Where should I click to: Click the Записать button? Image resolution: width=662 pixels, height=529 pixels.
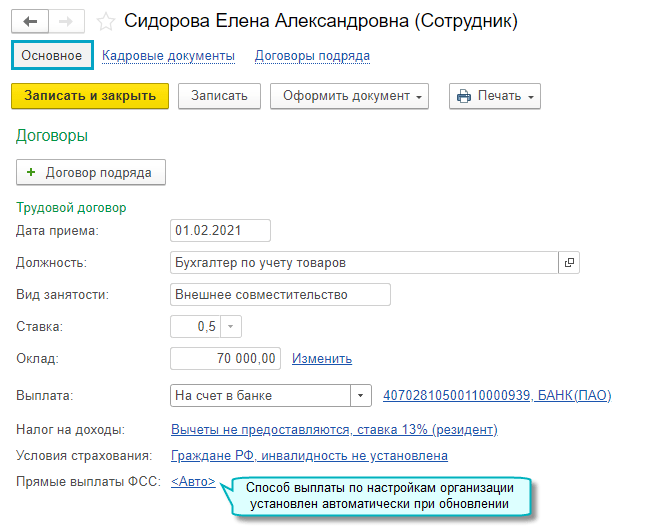(219, 96)
